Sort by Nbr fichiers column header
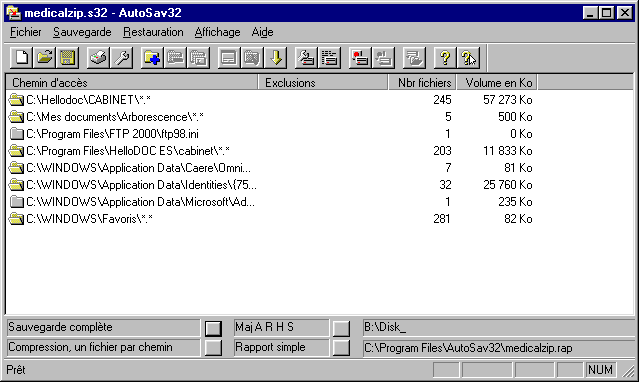 pos(422,83)
